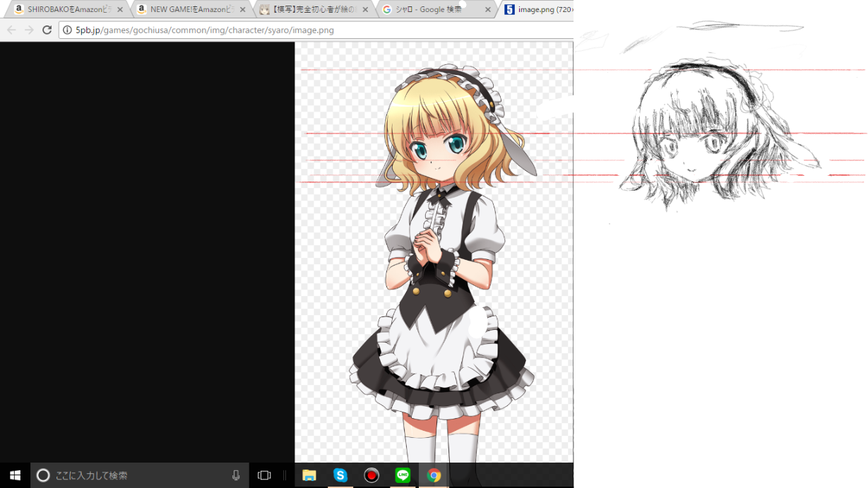Open the 模写 beginner drawing tab

(314, 10)
